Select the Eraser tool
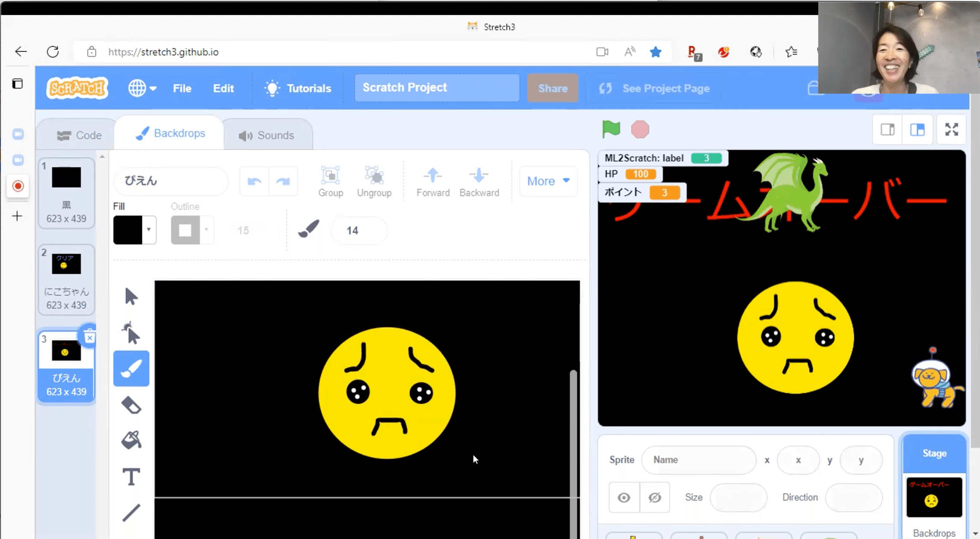 131,404
